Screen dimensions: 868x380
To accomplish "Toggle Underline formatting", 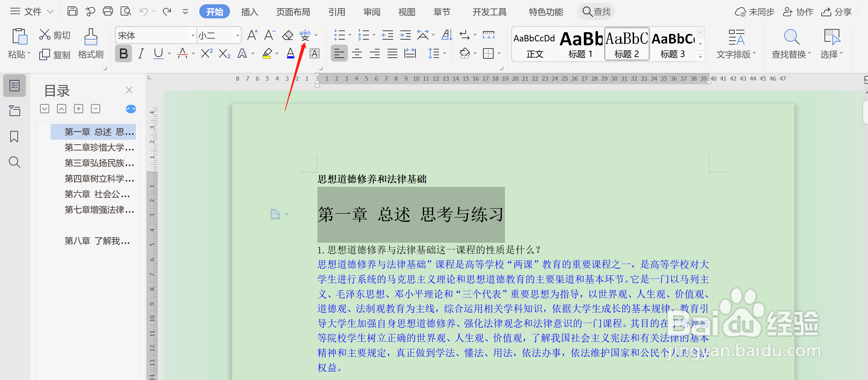I will pyautogui.click(x=158, y=54).
